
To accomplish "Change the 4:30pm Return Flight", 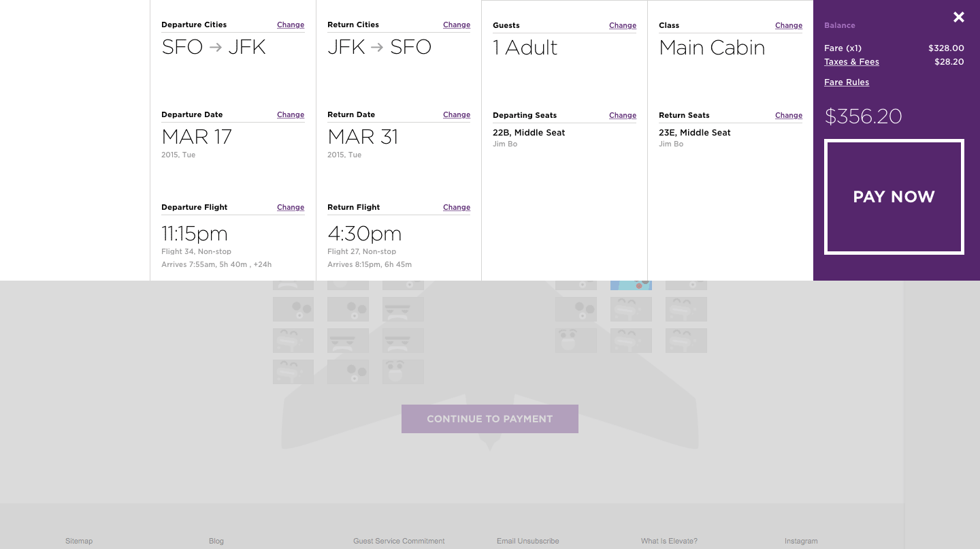I will [x=457, y=208].
